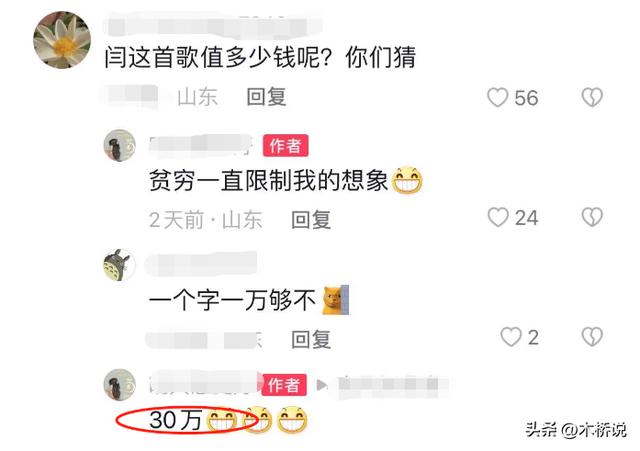Tap the 头条 @木桥说 watermark
This screenshot has height=451, width=640.
pos(576,430)
